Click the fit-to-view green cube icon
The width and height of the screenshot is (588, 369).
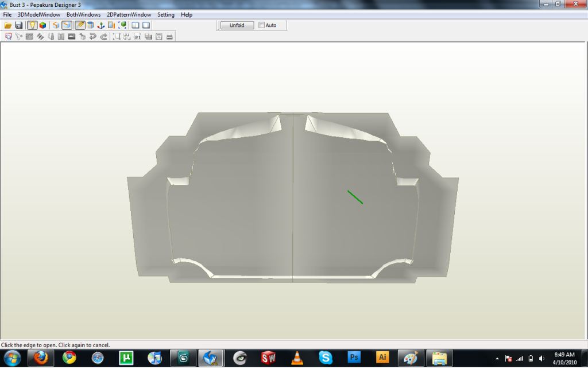[122, 25]
